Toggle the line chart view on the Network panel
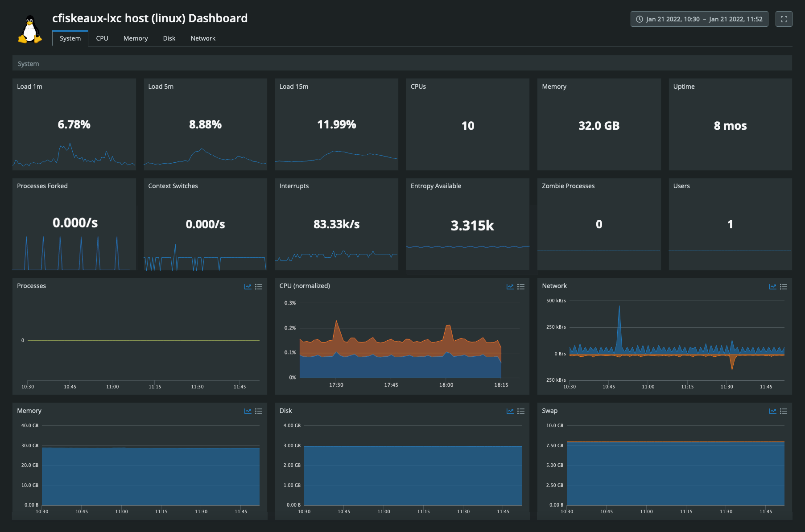 tap(772, 287)
